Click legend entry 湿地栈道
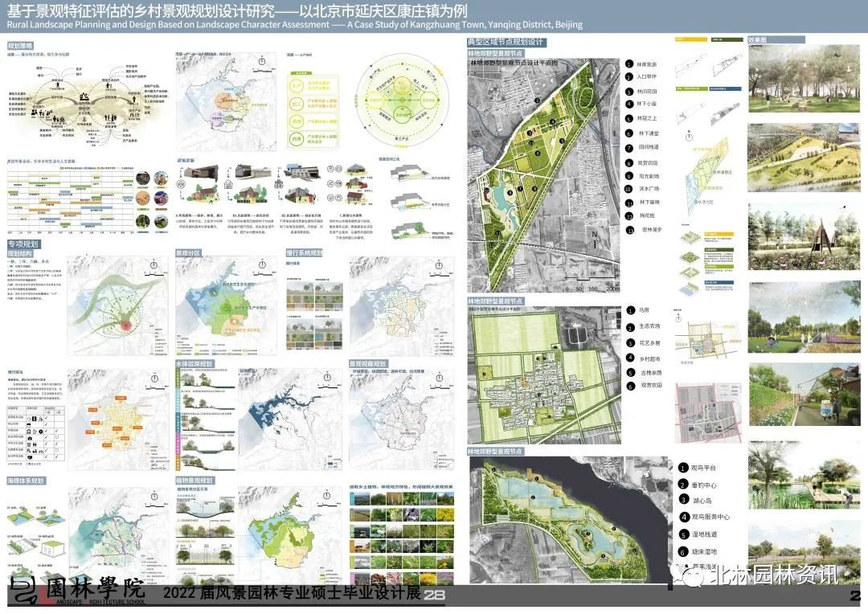Image resolution: width=868 pixels, height=614 pixels. click(x=704, y=534)
